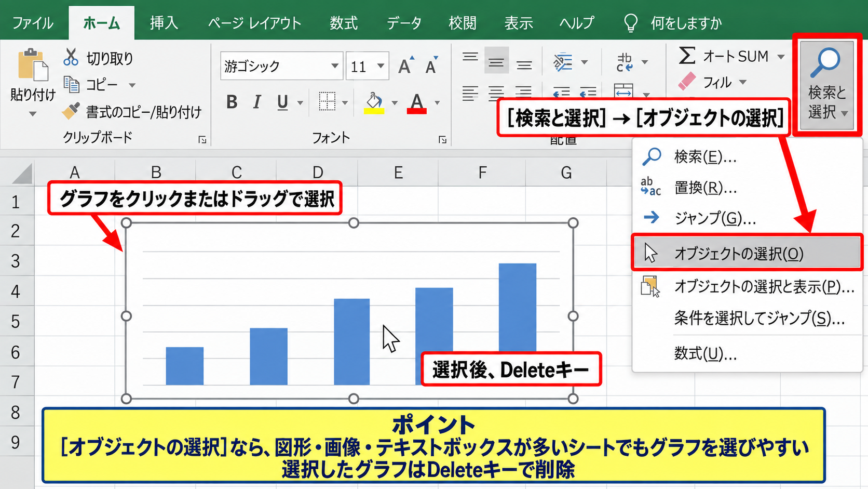Screen dimensions: 868x489
Task: Open the 游ゴシック font name dropdown
Action: click(x=335, y=66)
